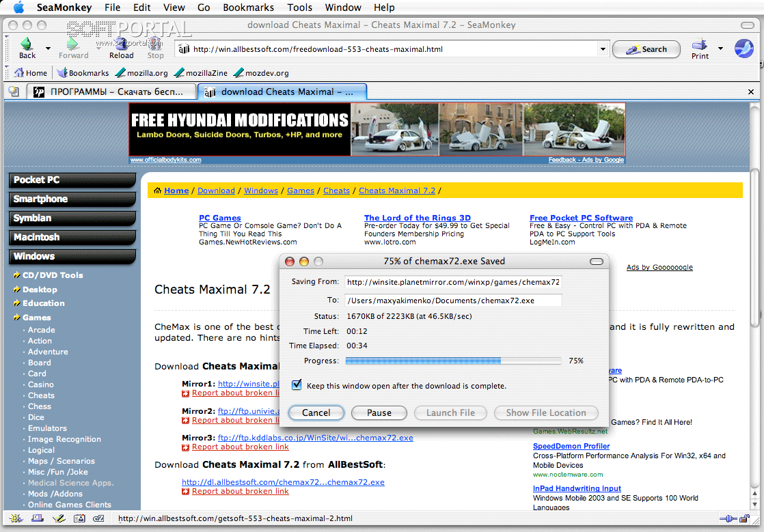
Task: Open the Bookmarks toolbar folder
Action: [83, 72]
